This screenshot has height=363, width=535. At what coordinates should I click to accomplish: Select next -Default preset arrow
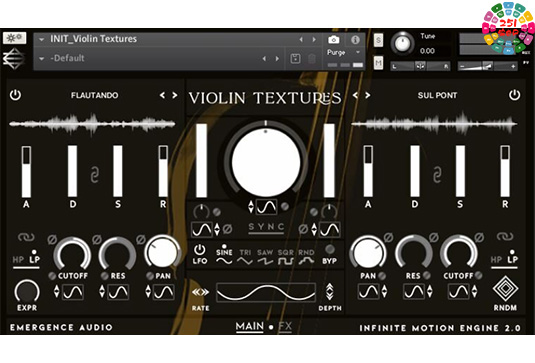click(277, 59)
